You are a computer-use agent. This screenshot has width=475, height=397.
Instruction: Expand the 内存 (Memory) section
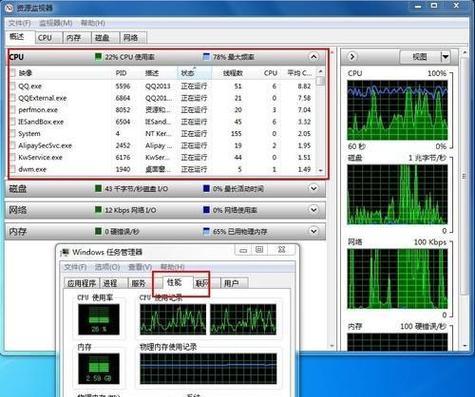click(x=313, y=231)
